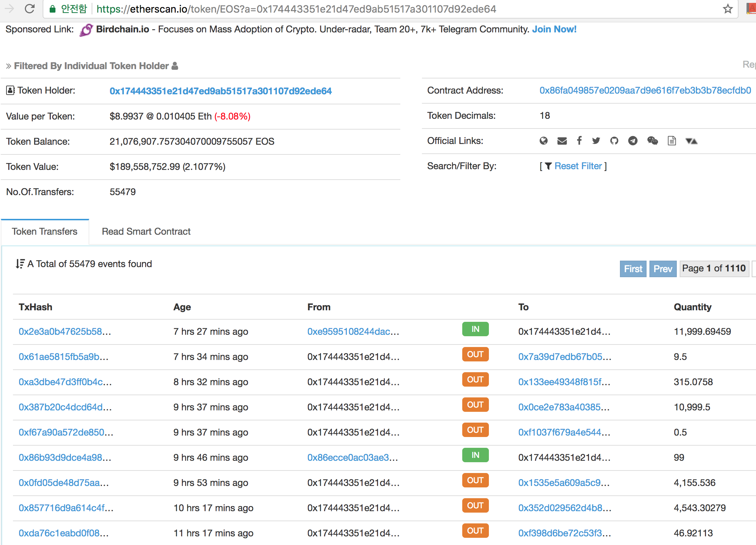The width and height of the screenshot is (756, 545).
Task: Open the whitepaper document icon
Action: (672, 141)
